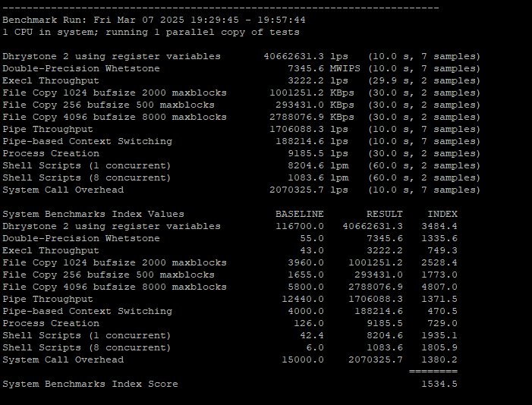Click the '1 CPU in system' line
The height and width of the screenshot is (405, 532).
tap(151, 33)
